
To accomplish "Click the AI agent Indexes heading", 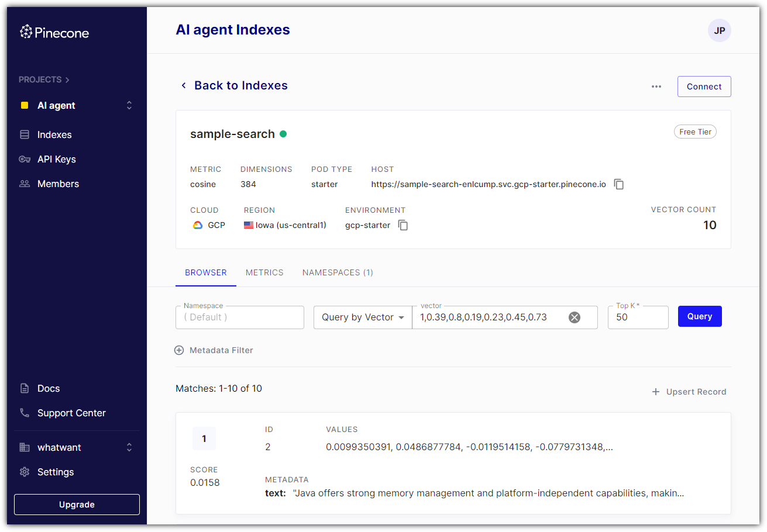I will [233, 30].
